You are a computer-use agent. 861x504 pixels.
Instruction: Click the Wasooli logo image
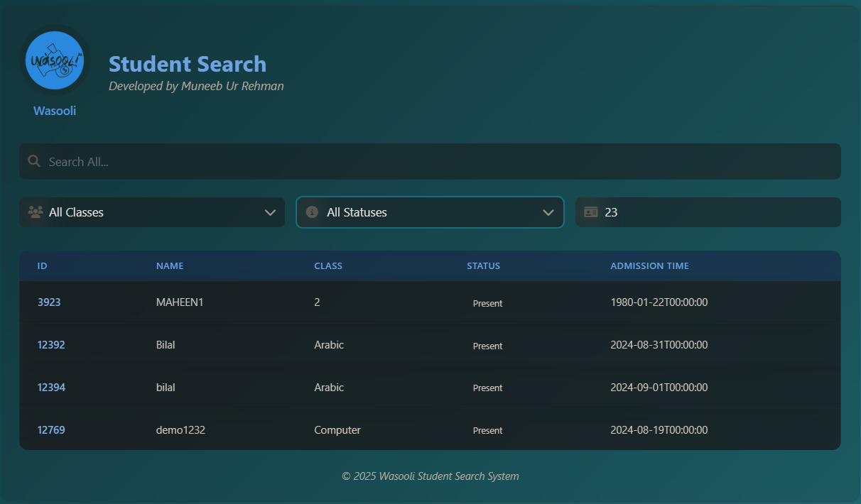click(x=55, y=61)
